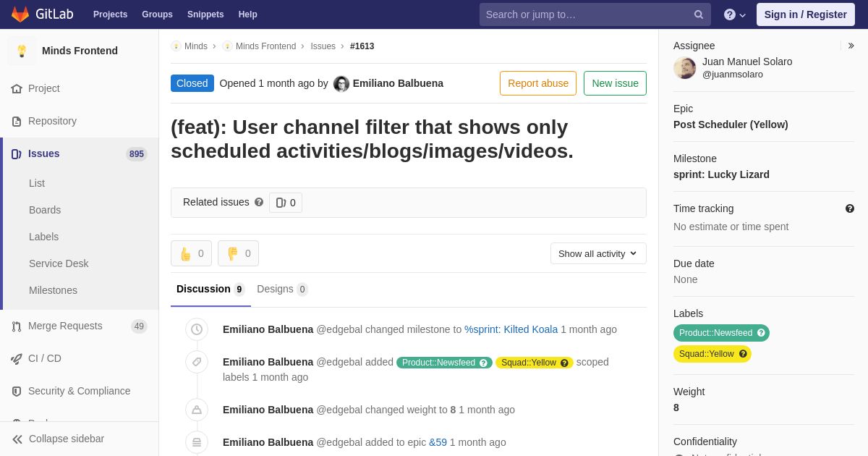Click the GitLab fox logo
This screenshot has height=456, width=868.
click(x=20, y=14)
